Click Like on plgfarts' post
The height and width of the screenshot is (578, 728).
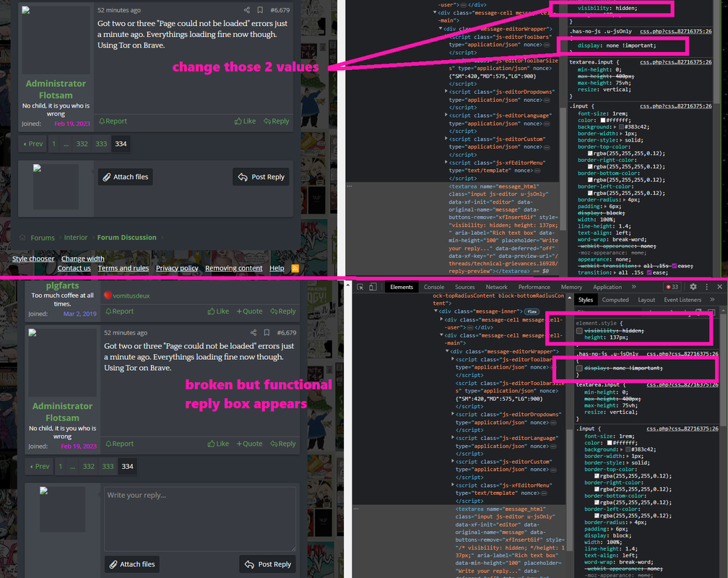tap(218, 311)
